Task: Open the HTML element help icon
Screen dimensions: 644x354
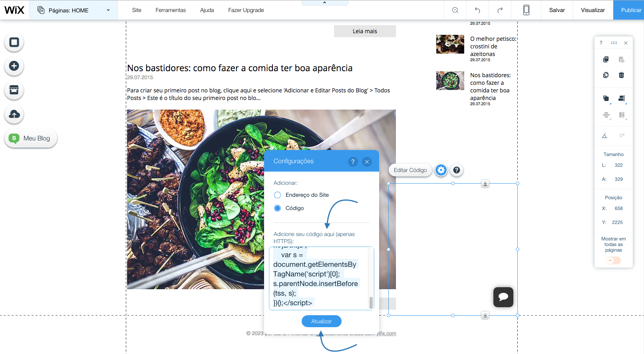Action: 457,170
